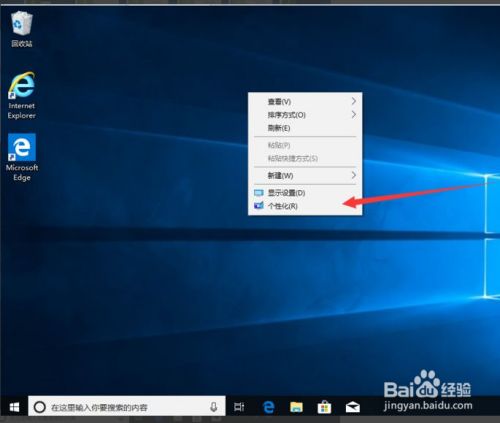Click the microphone icon in search box
This screenshot has width=500, height=423.
(214, 407)
